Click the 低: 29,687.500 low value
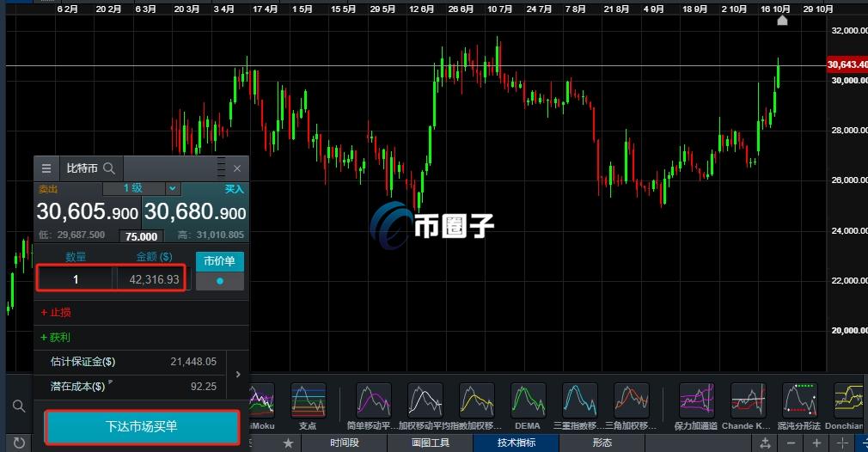The height and width of the screenshot is (452, 868). 71,235
